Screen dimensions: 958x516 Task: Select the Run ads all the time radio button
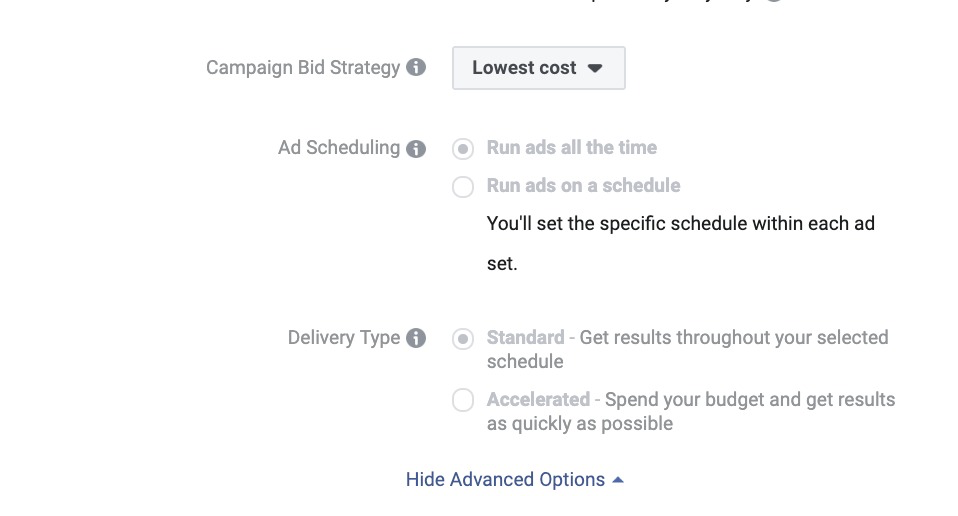(463, 148)
